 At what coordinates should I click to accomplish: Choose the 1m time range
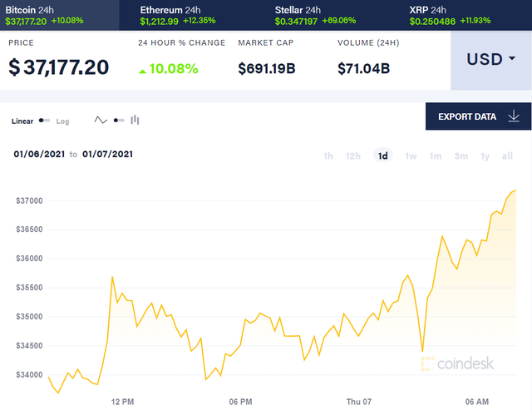436,156
